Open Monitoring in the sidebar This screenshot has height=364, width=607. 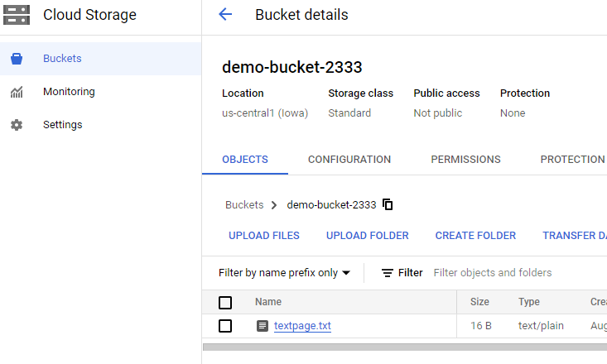click(x=101, y=92)
